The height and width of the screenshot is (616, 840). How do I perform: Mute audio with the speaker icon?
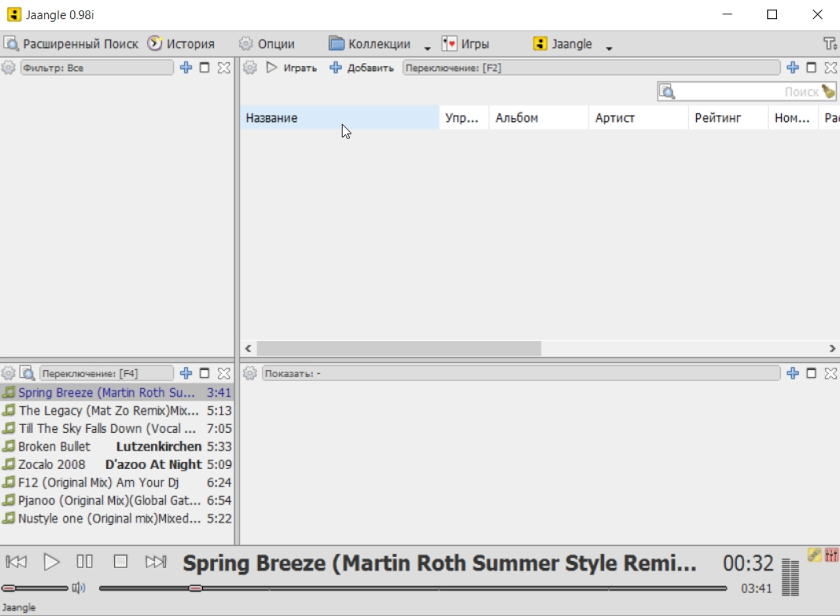79,588
